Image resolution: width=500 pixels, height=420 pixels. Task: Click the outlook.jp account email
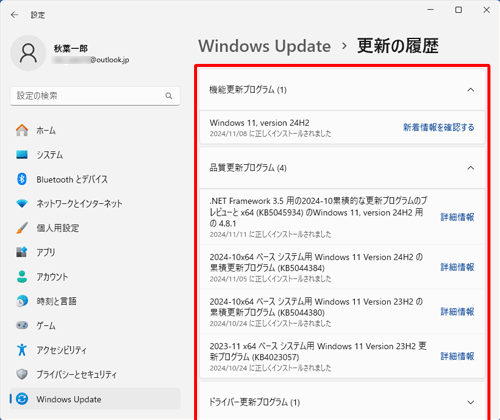[91, 60]
